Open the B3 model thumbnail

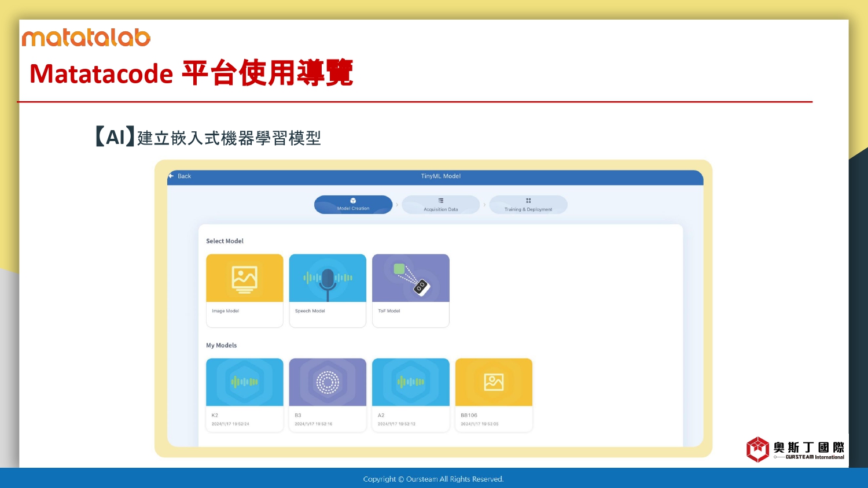point(328,382)
